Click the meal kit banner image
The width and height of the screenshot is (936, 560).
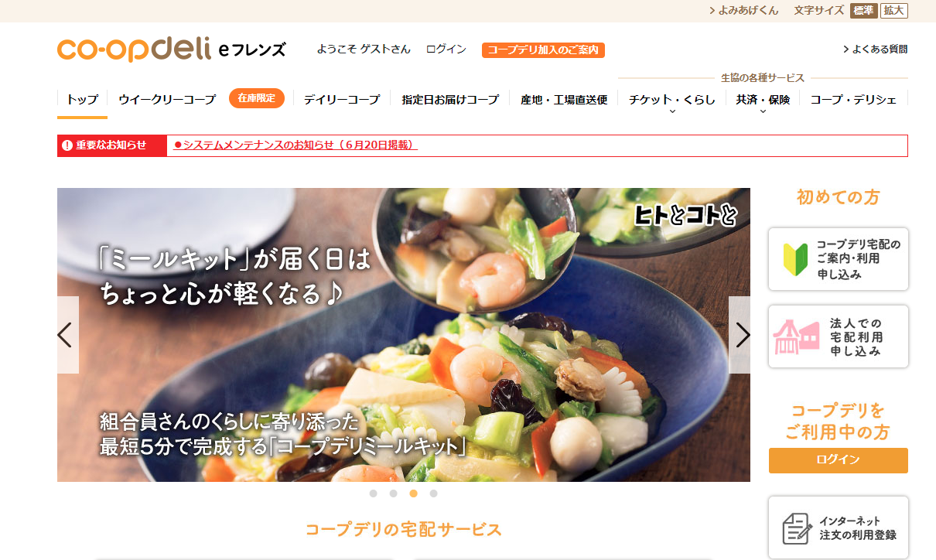coord(404,335)
